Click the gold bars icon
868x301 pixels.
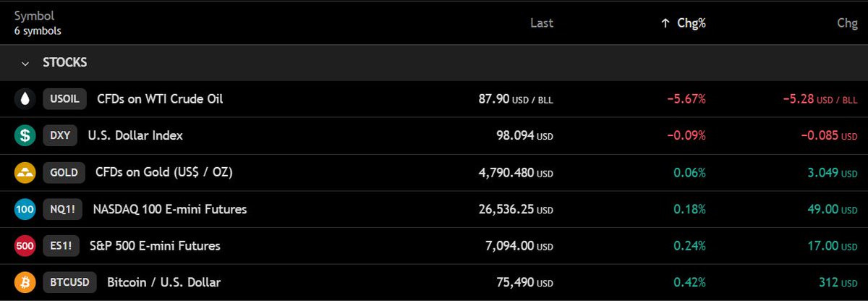coord(25,172)
